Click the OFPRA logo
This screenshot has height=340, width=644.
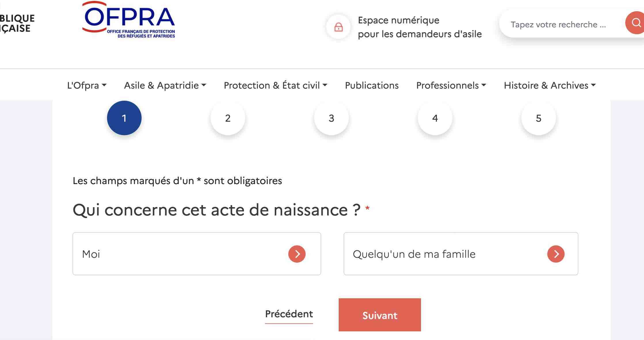129,20
